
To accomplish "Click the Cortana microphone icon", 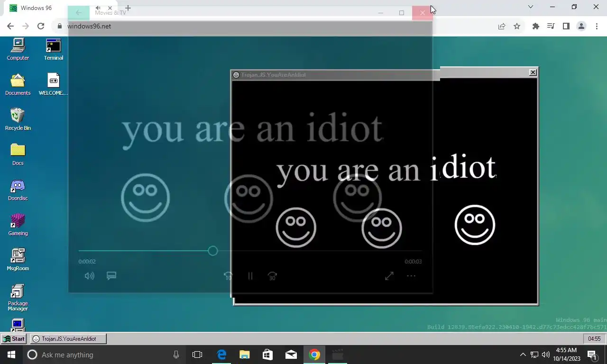I will [176, 355].
